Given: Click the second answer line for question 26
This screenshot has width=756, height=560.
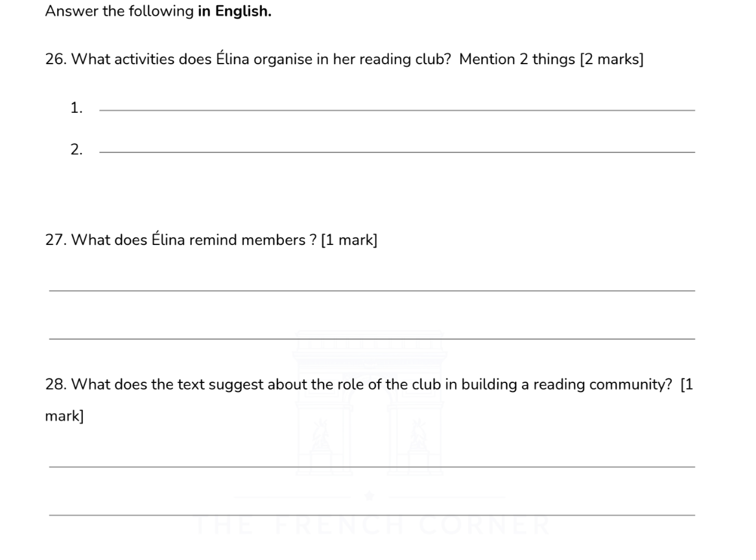Looking at the screenshot, I should coord(396,152).
